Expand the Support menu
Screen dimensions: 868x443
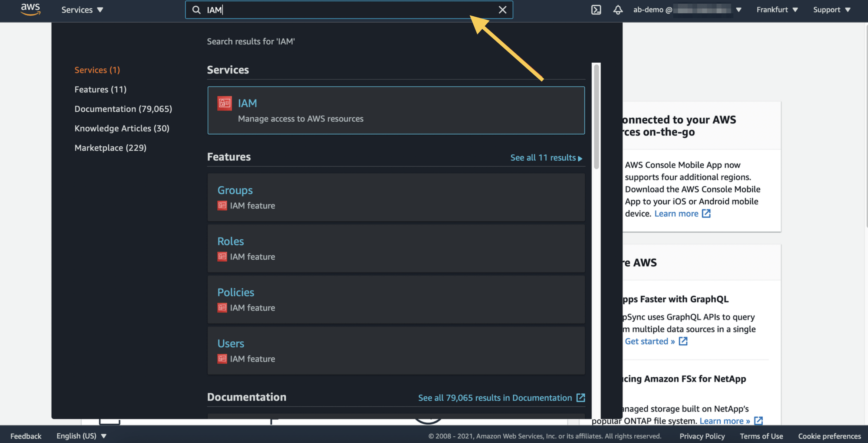click(x=831, y=10)
